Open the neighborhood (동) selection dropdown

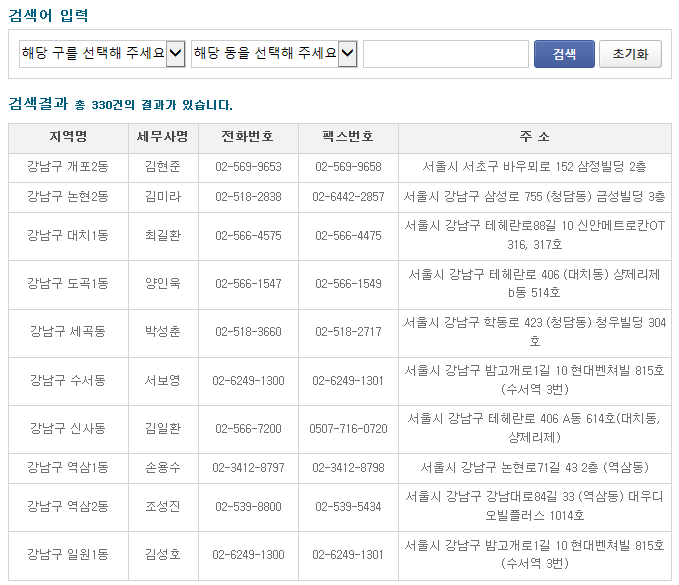tap(274, 54)
